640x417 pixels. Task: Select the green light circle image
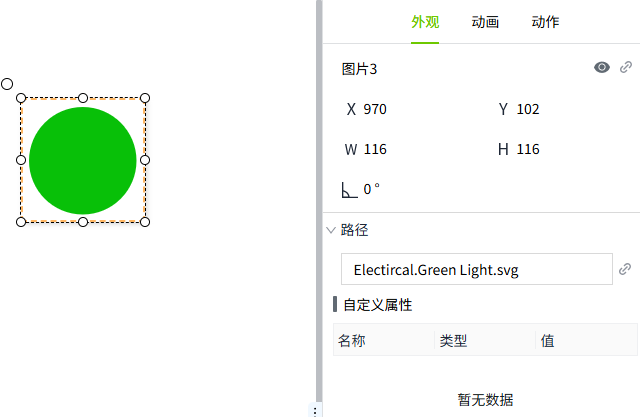point(83,160)
